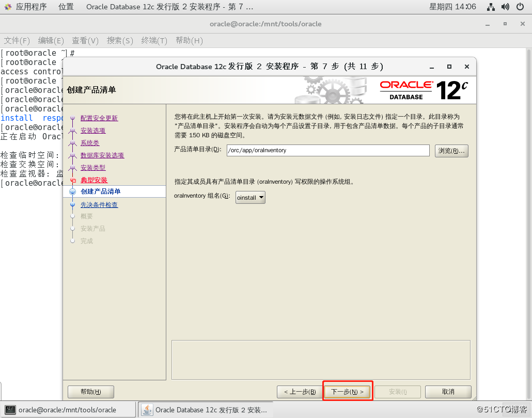Click the top bar Oracle Database window title

[x=169, y=7]
